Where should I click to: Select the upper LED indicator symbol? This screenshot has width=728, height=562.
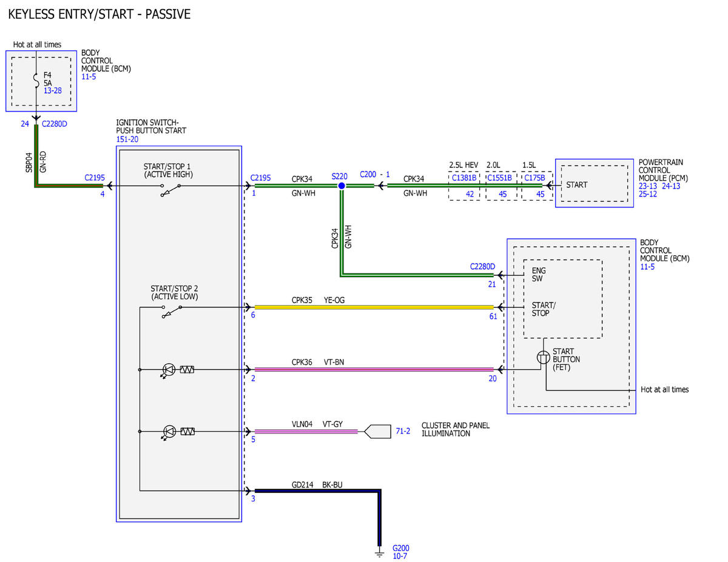coord(169,370)
